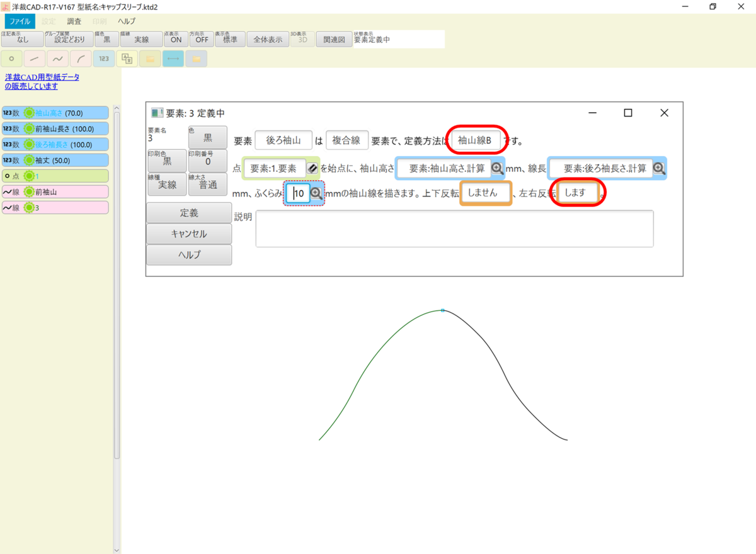Open the ヘルプ menu in the menu bar
The height and width of the screenshot is (554, 756).
[127, 21]
